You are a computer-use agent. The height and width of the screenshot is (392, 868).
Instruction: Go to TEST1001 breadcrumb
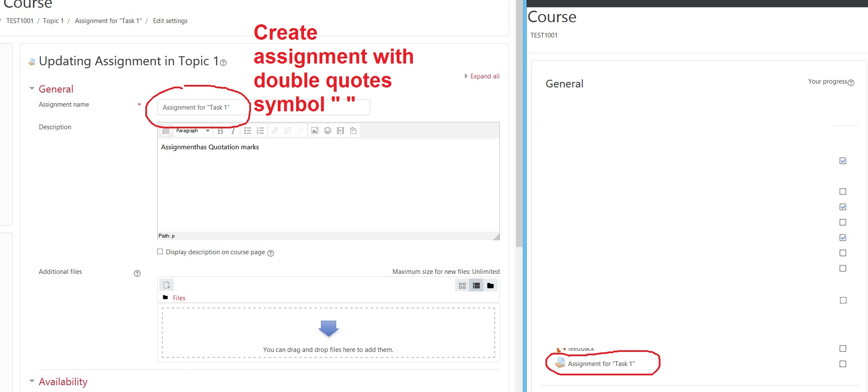click(x=20, y=21)
